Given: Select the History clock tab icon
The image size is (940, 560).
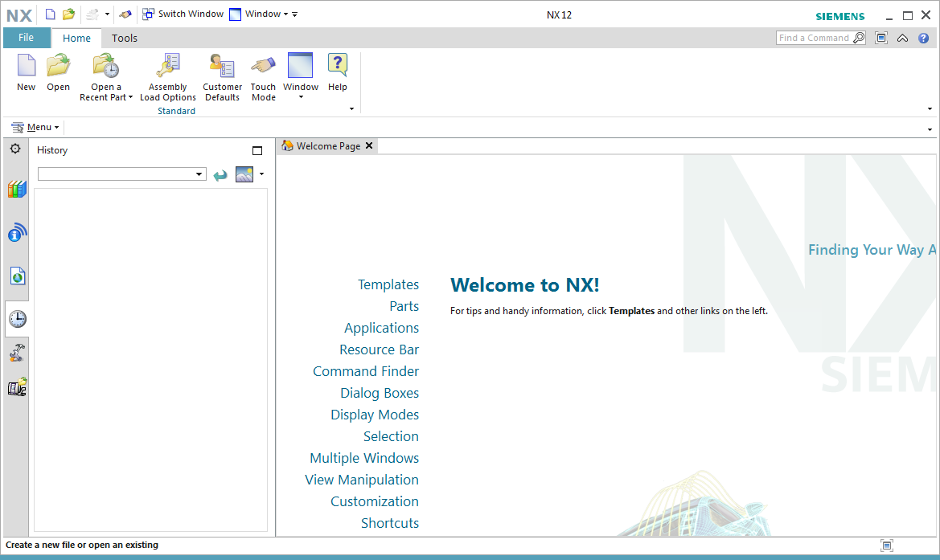Looking at the screenshot, I should point(17,319).
